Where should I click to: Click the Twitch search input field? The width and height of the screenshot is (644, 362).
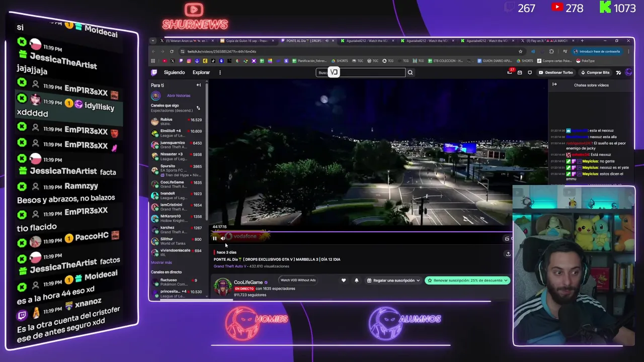tap(360, 72)
